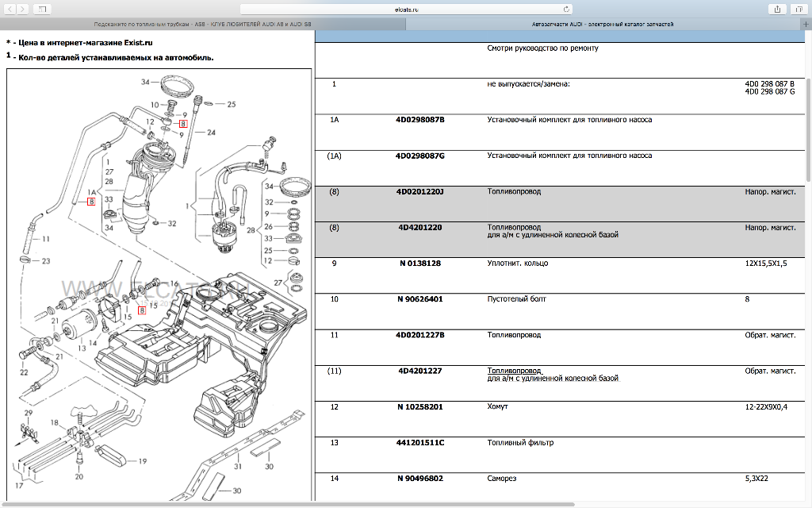The height and width of the screenshot is (508, 812).
Task: Open part number 4D0298087B link
Action: [420, 120]
